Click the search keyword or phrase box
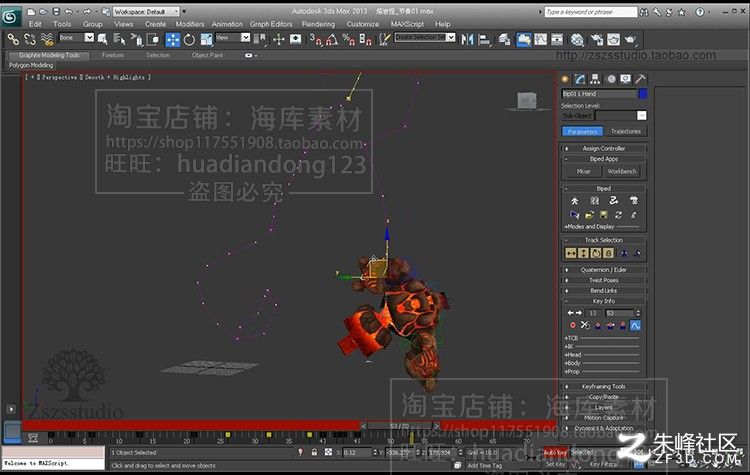The height and width of the screenshot is (475, 750). click(x=591, y=11)
